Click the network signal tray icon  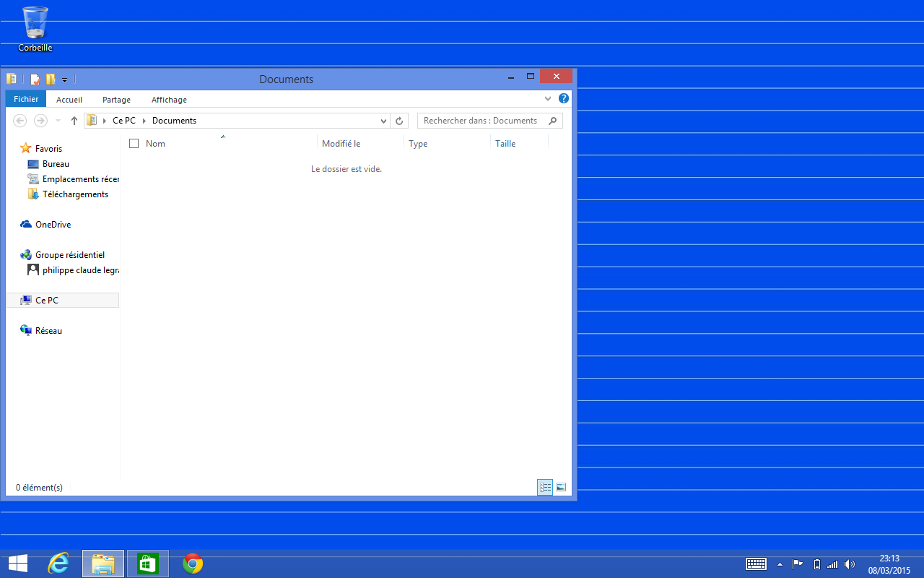click(x=832, y=564)
